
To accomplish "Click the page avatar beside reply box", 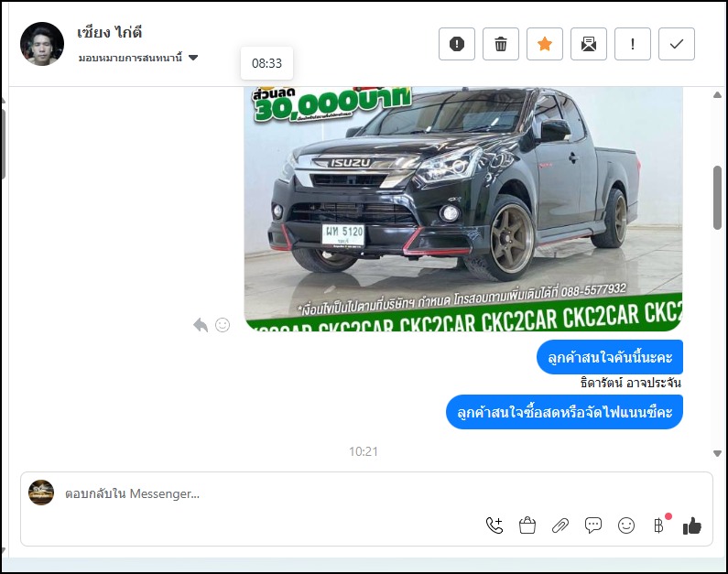I will (41, 493).
